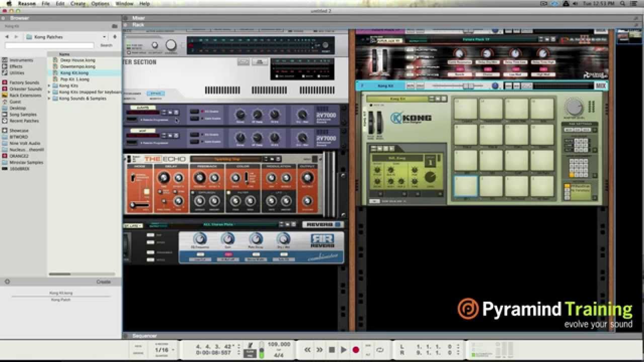Select the Kong Kit.kong patch file
644x362 pixels.
(74, 73)
